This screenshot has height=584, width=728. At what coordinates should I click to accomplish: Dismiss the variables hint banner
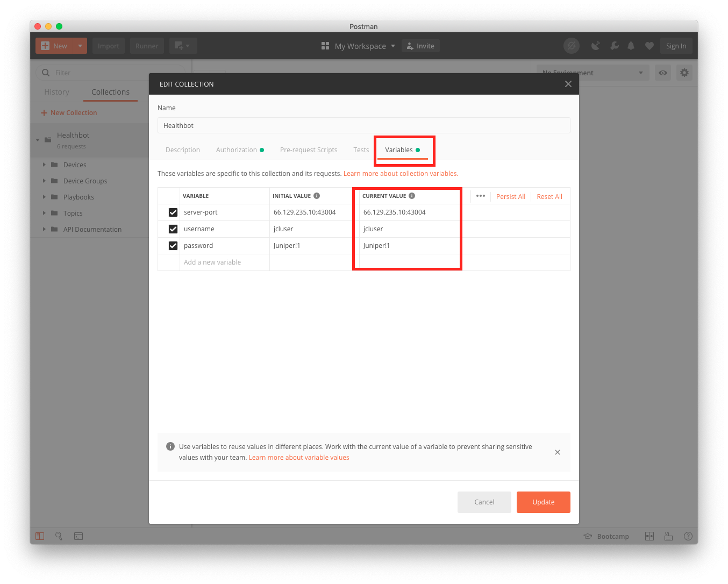pos(558,452)
